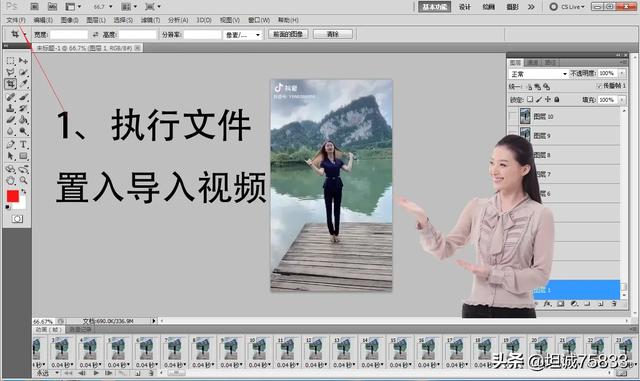The width and height of the screenshot is (640, 381).
Task: Toggle Quick Mask mode button
Action: pyautogui.click(x=17, y=219)
